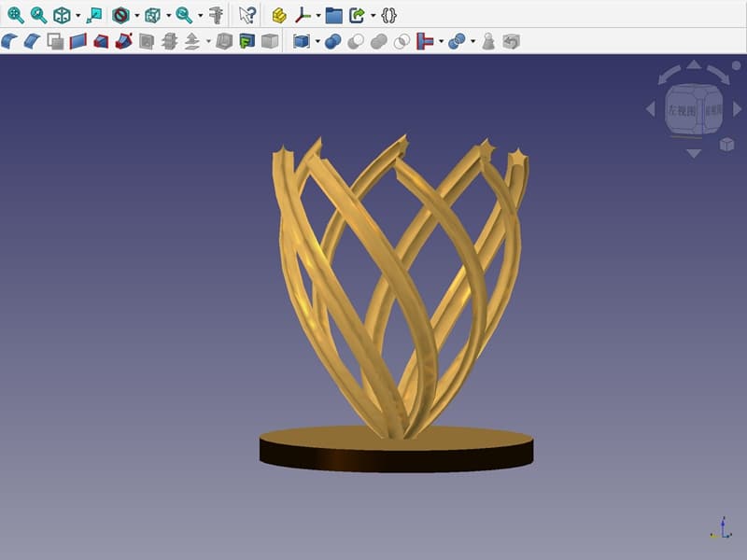This screenshot has width=747, height=560.
Task: Open tree sync magnifier dropdown arrow
Action: 200,16
